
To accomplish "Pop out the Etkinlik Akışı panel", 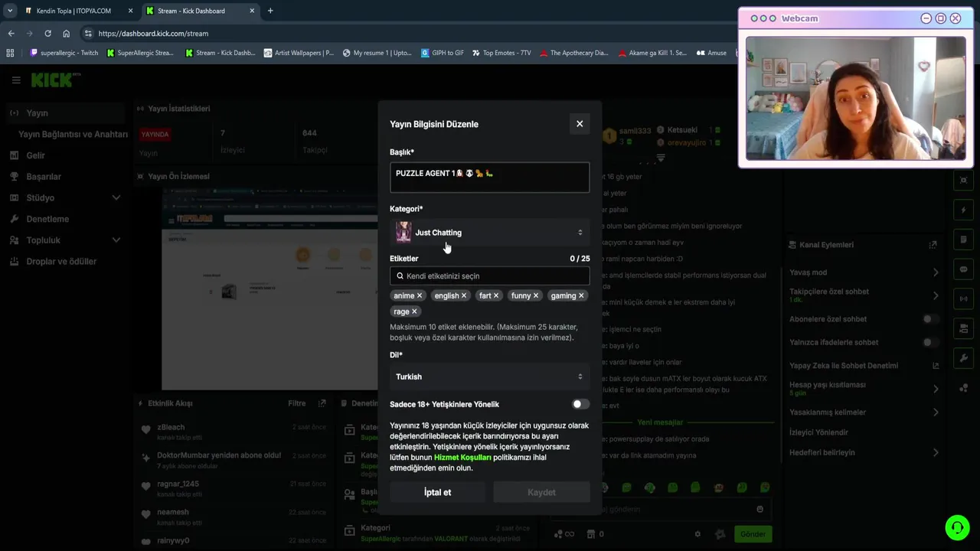I will [322, 403].
